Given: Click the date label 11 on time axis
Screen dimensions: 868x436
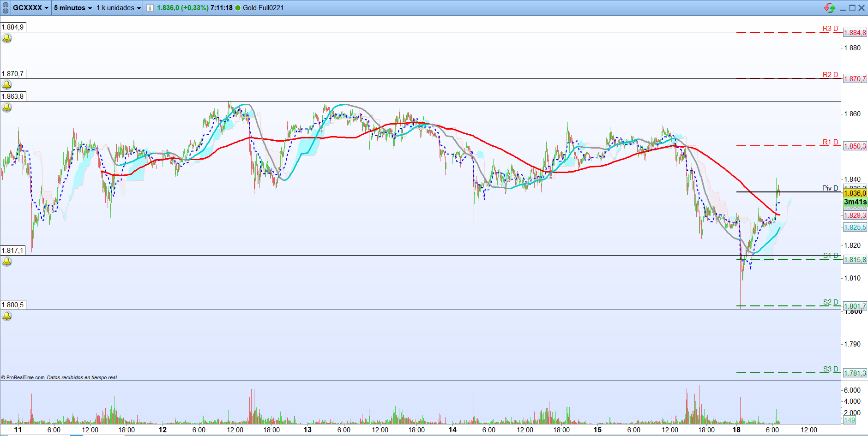Looking at the screenshot, I should coord(18,430).
